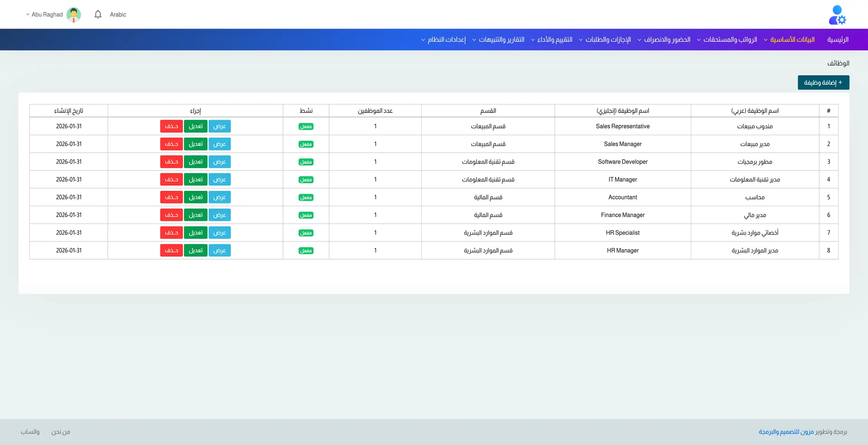The height and width of the screenshot is (445, 868).
Task: Click the active badge for IT Manager
Action: pyautogui.click(x=306, y=180)
